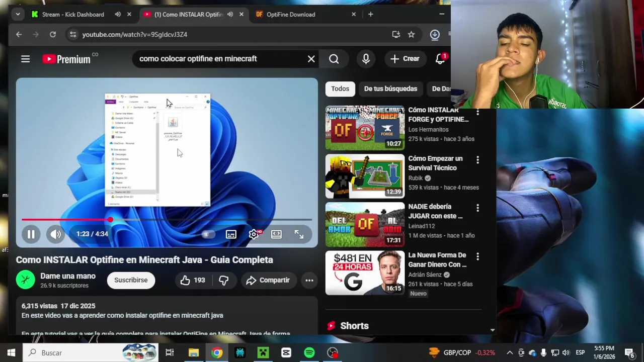Viewport: 644px width, 362px height.
Task: Select the 'De tus búsquedas' chip
Action: [x=390, y=88]
